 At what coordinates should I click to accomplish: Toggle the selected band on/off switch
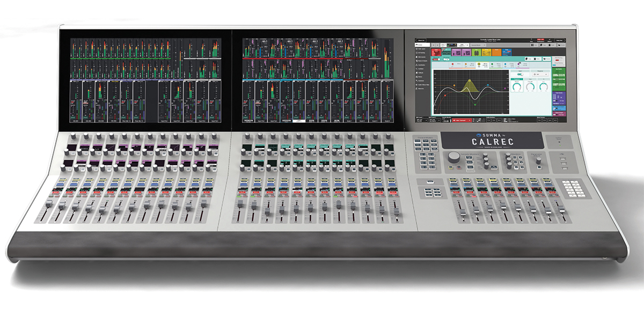[519, 75]
